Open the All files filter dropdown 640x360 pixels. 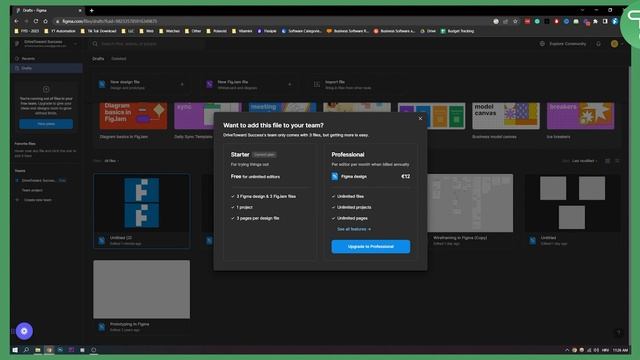[111, 161]
